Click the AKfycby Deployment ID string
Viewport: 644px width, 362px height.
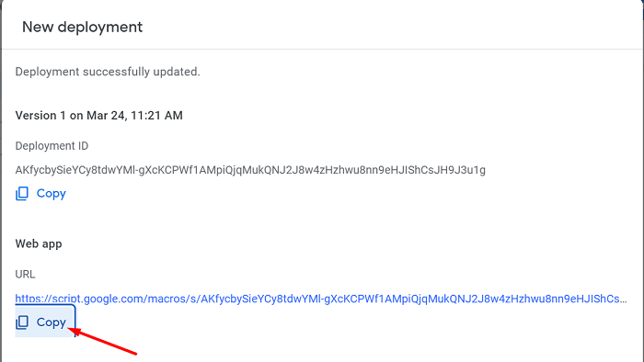(250, 170)
